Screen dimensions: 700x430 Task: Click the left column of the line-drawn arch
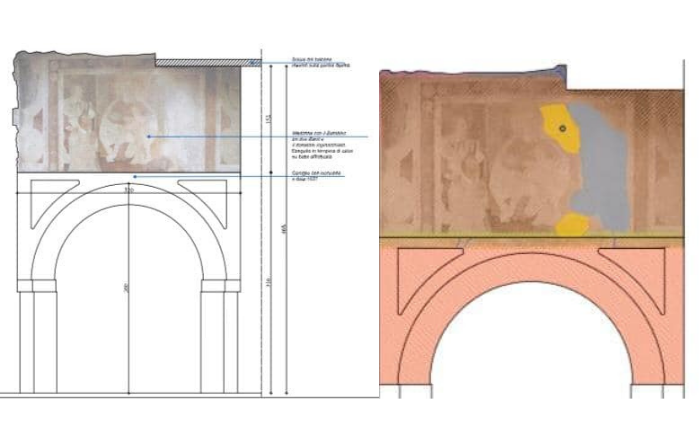(38, 342)
